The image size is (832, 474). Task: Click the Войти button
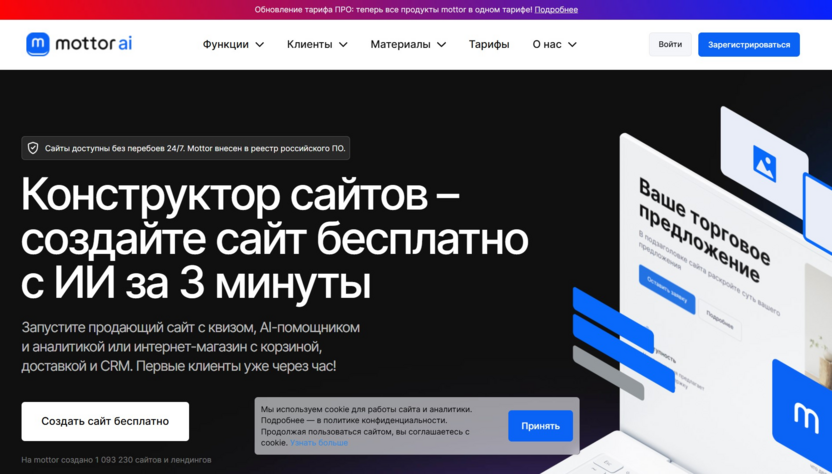tap(670, 45)
